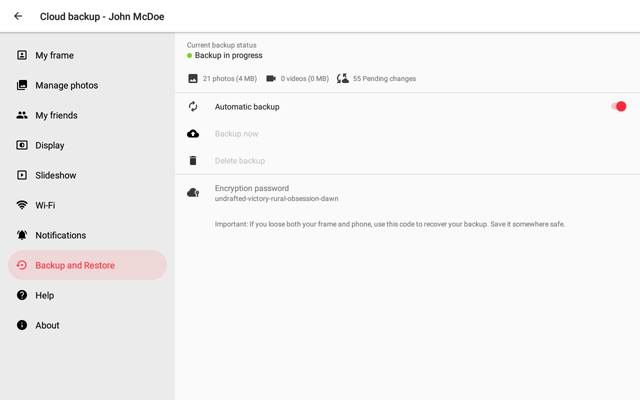The height and width of the screenshot is (400, 640).
Task: Click the My frame sidebar icon
Action: click(x=22, y=55)
